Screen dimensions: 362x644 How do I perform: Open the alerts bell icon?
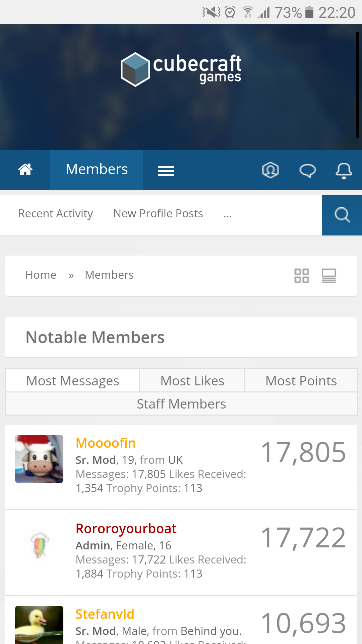click(x=344, y=171)
